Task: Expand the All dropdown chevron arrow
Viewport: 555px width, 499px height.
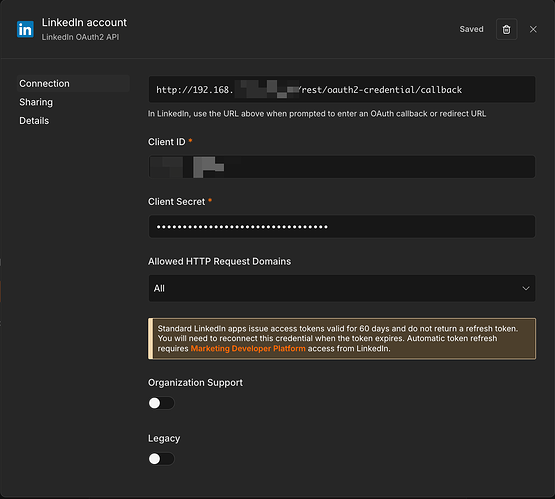Action: (526, 288)
